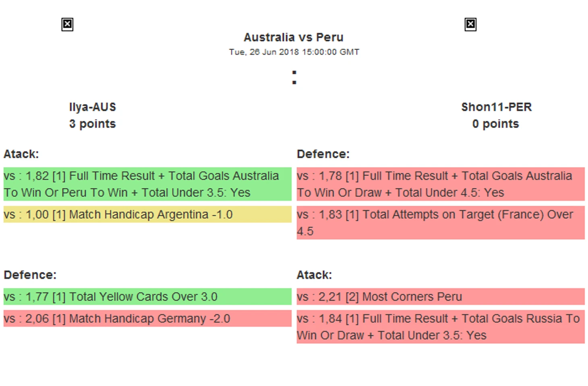Click the 0 points label
The image size is (588, 386).
496,124
